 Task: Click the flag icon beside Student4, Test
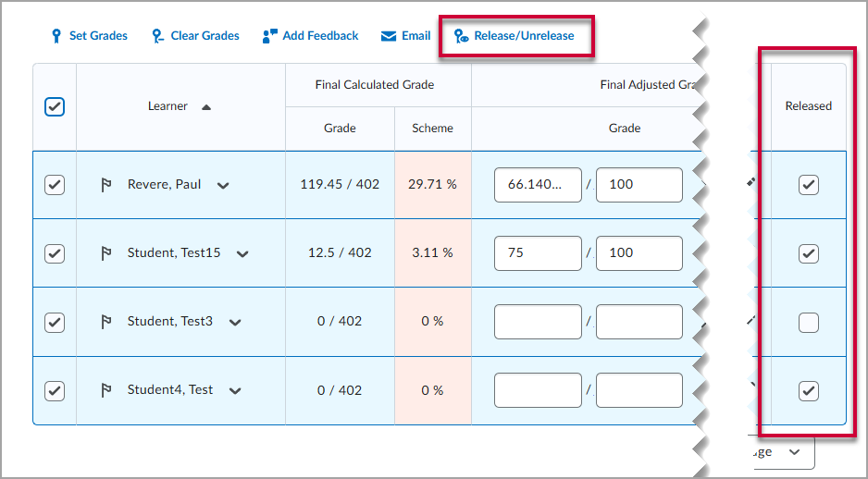click(x=106, y=390)
